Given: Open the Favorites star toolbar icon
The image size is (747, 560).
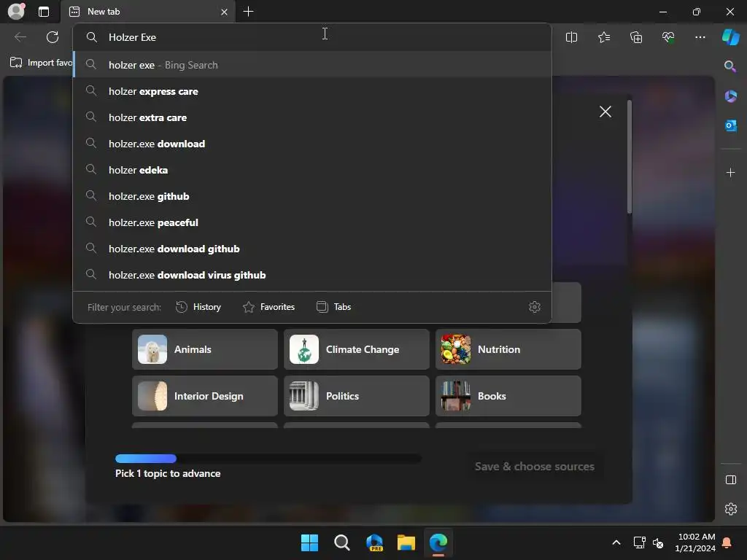Looking at the screenshot, I should [x=603, y=37].
